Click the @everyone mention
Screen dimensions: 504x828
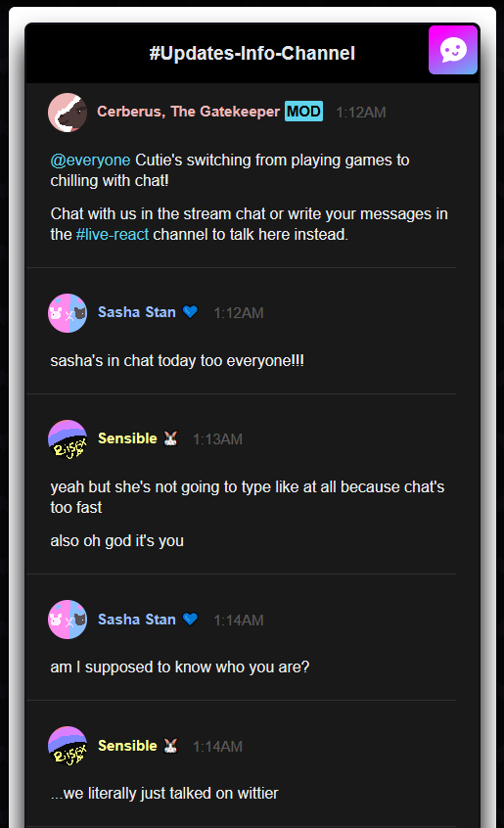point(90,160)
